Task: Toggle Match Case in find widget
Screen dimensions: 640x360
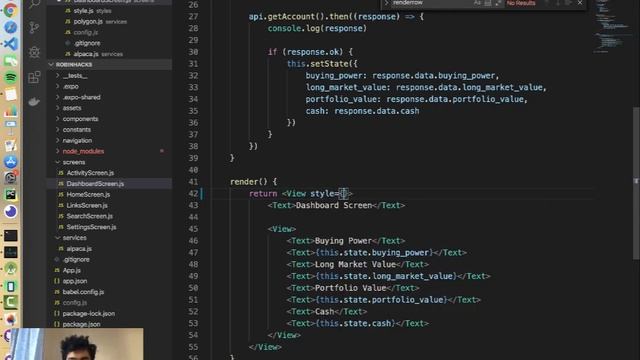Action: (477, 3)
